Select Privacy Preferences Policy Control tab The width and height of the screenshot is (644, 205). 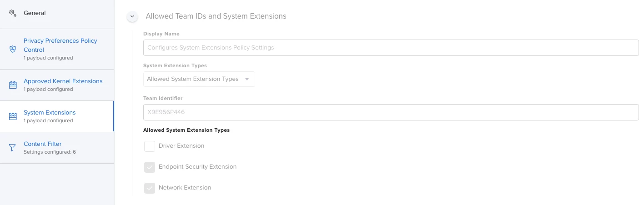pyautogui.click(x=60, y=45)
